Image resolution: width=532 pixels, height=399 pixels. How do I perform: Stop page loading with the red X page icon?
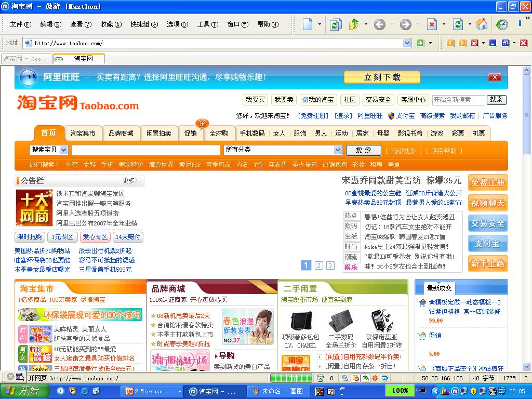click(x=432, y=24)
